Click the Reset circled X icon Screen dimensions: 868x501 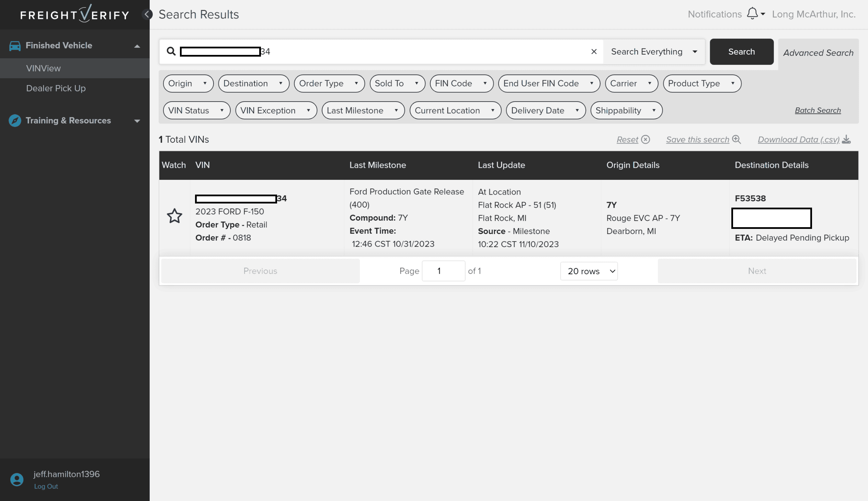coord(646,139)
